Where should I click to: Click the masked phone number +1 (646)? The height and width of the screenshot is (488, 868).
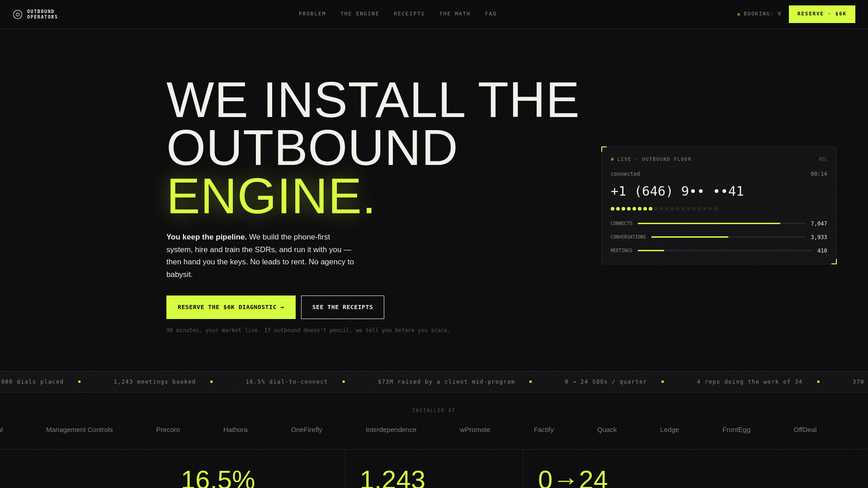coord(677,191)
